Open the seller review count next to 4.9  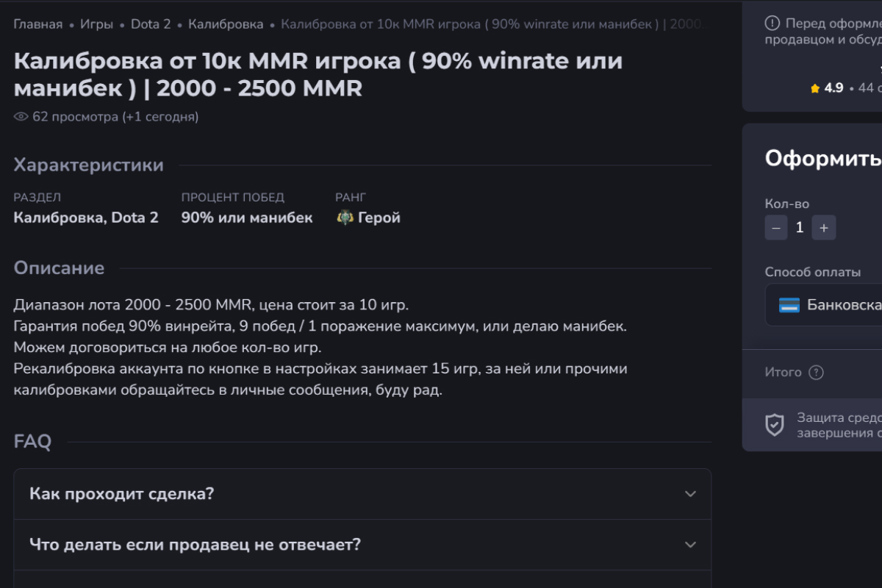(867, 88)
